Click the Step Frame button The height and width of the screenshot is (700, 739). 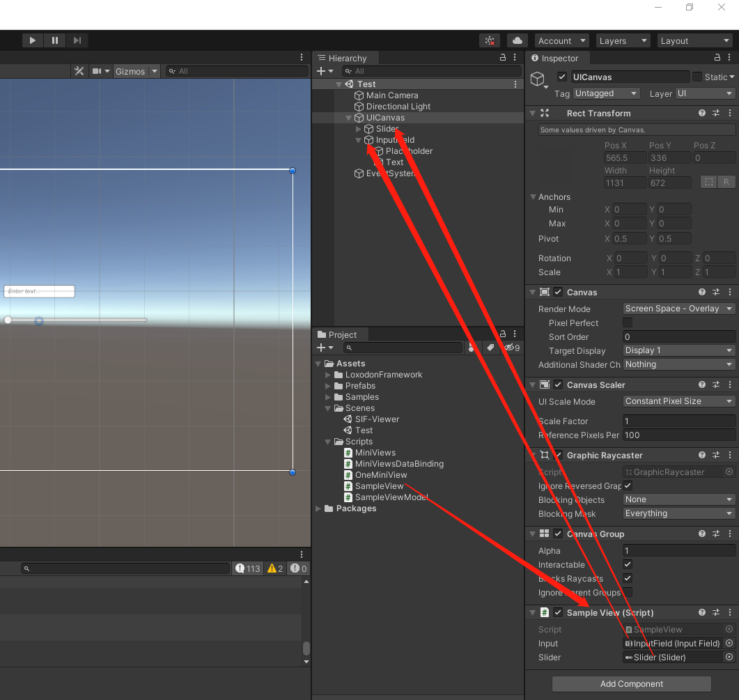click(x=77, y=40)
